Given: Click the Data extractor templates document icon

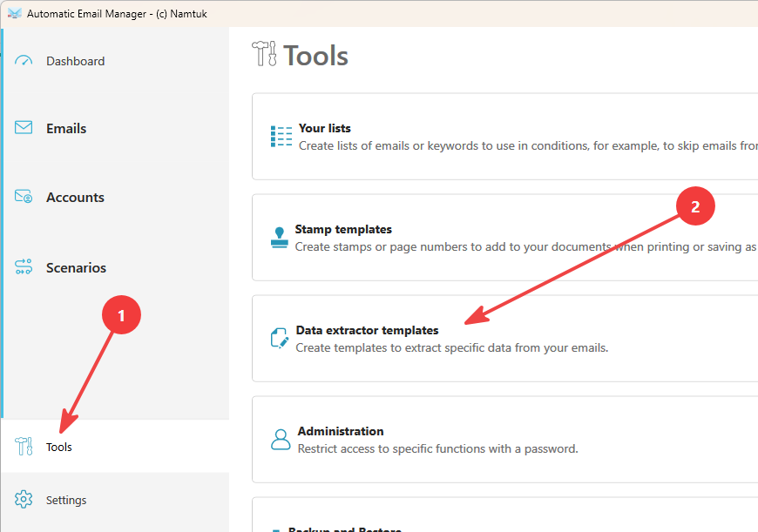Looking at the screenshot, I should [280, 338].
